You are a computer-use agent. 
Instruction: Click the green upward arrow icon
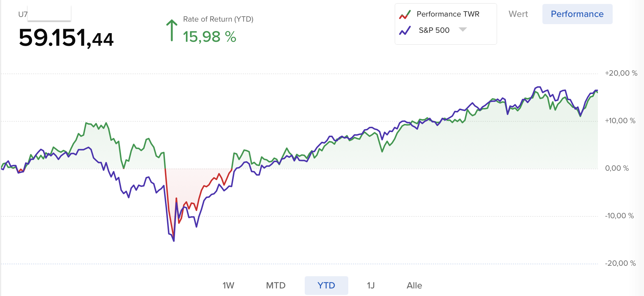tap(172, 30)
